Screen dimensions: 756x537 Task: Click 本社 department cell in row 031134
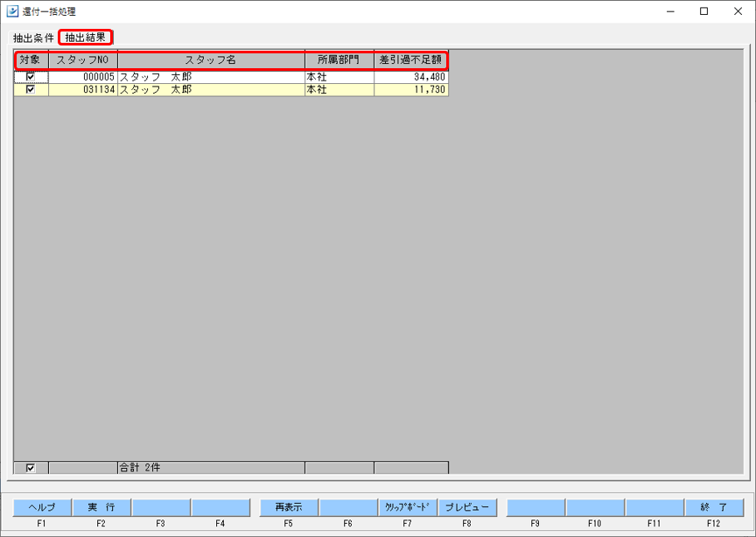(x=339, y=89)
